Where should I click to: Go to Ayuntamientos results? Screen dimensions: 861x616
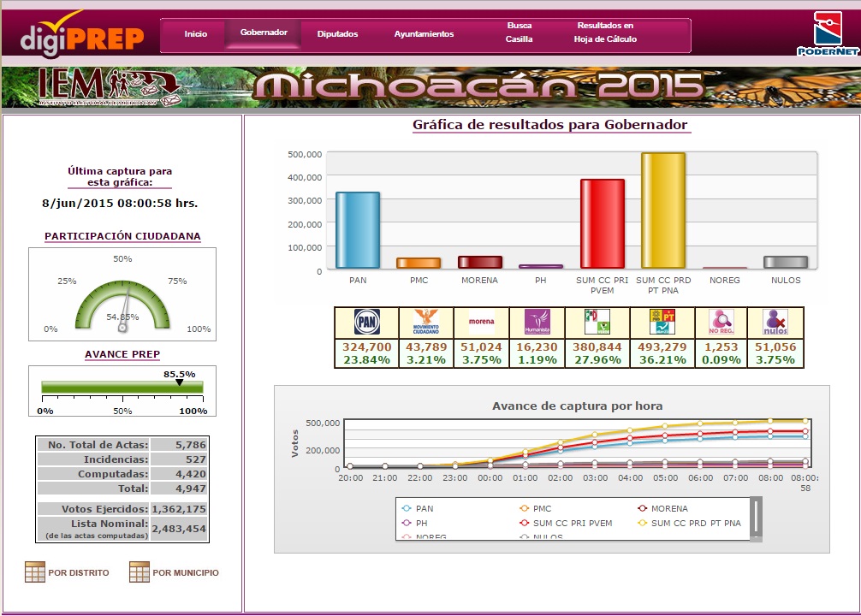[424, 34]
